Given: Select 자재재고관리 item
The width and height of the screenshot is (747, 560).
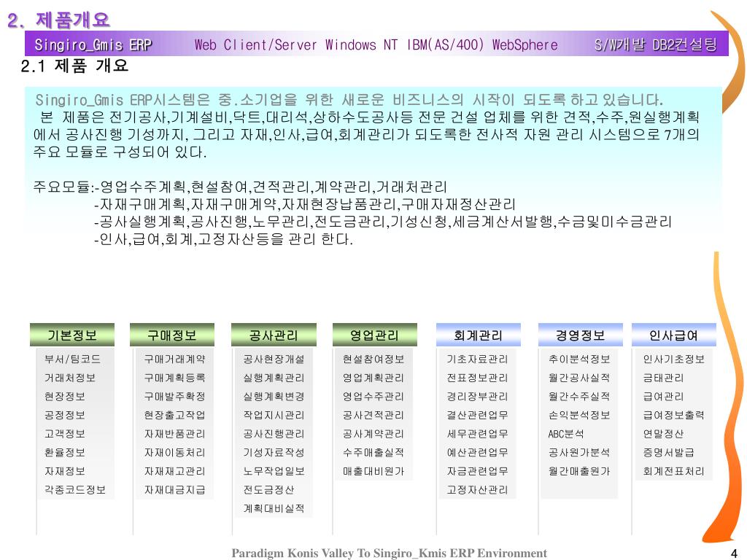Looking at the screenshot, I should [x=175, y=471].
